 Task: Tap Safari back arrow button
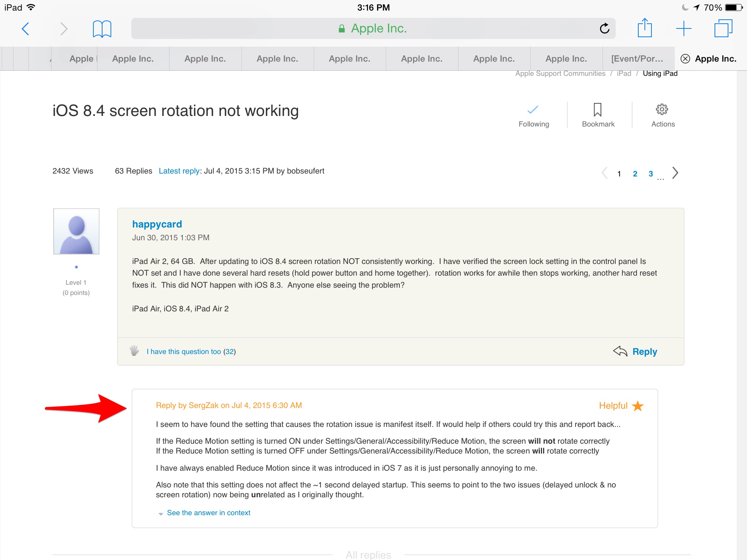coord(26,29)
